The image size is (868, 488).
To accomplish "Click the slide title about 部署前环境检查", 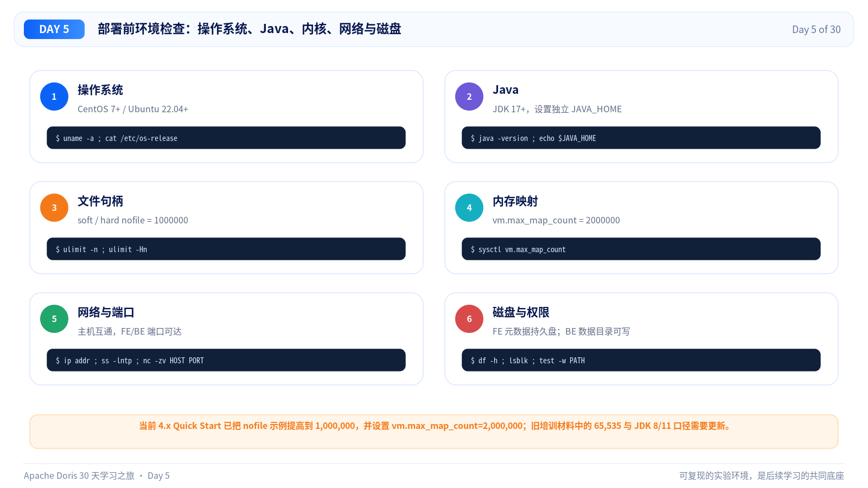I will tap(250, 29).
